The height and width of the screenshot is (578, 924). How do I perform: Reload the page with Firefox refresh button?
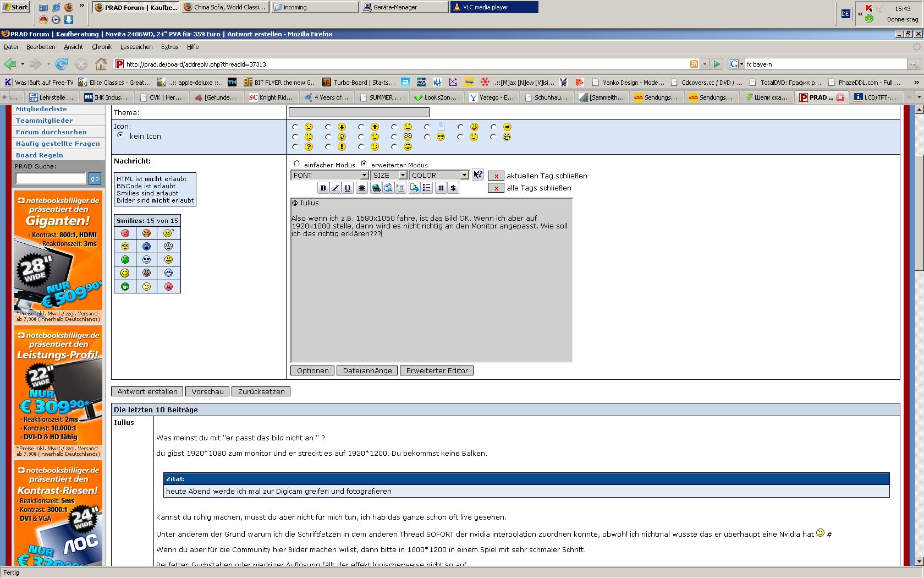click(x=62, y=64)
